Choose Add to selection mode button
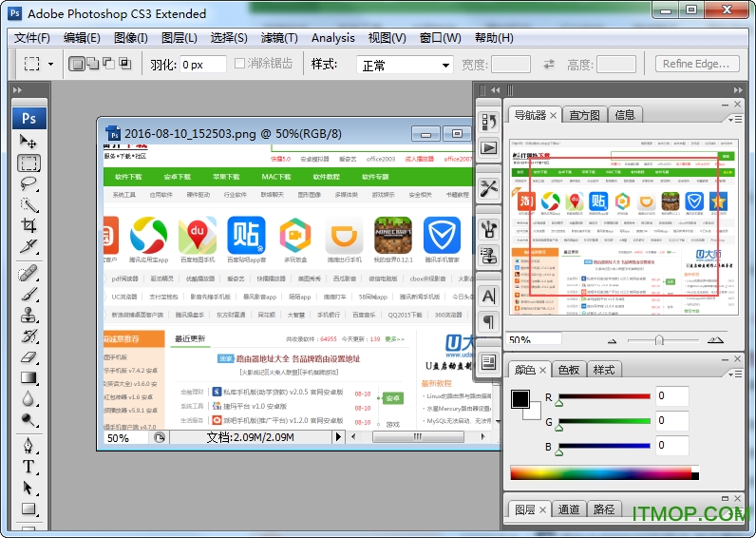756x538 pixels. pos(93,65)
